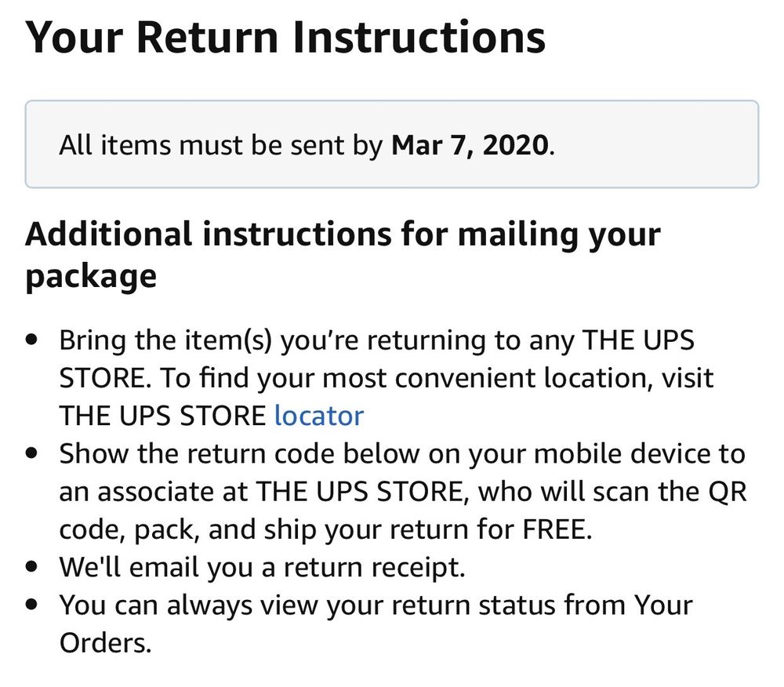Open THE UPS STORE locator link

pos(318,416)
